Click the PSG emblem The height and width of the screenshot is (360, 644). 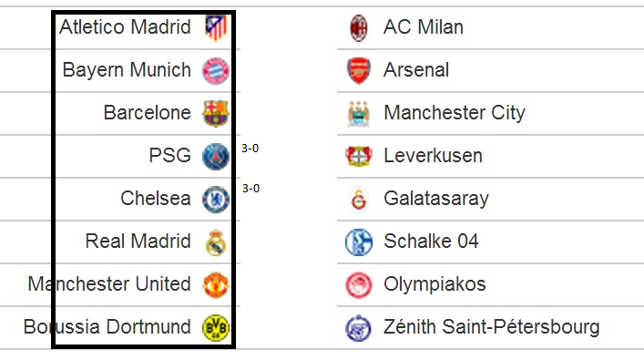pos(216,157)
